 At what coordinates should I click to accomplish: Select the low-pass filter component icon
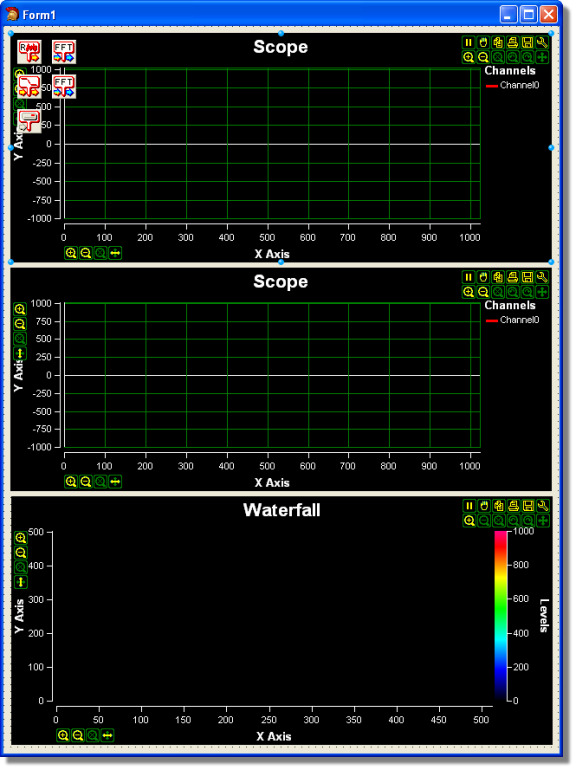[30, 86]
